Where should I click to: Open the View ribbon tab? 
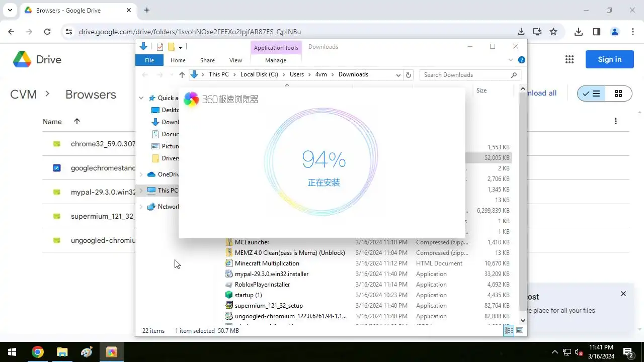[x=235, y=60]
